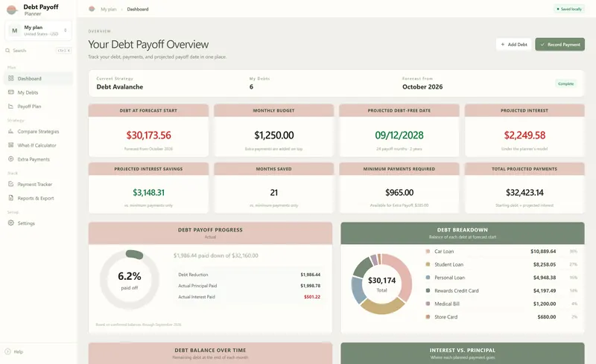Click the plus icon on Add Debt
The image size is (596, 364).
pyautogui.click(x=502, y=45)
